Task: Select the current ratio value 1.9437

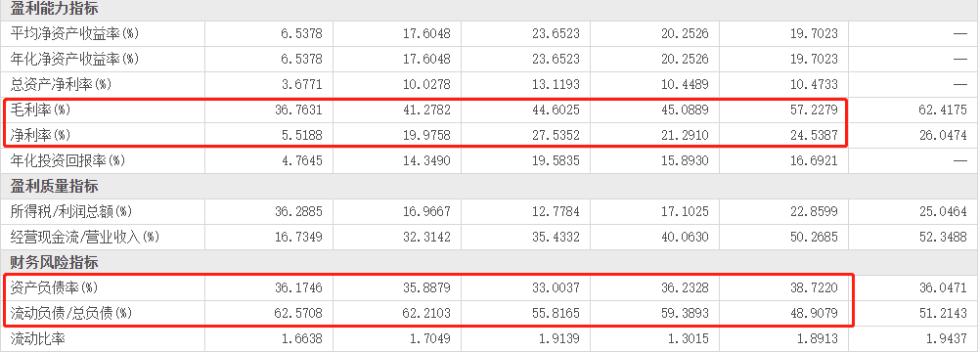Action: (947, 339)
